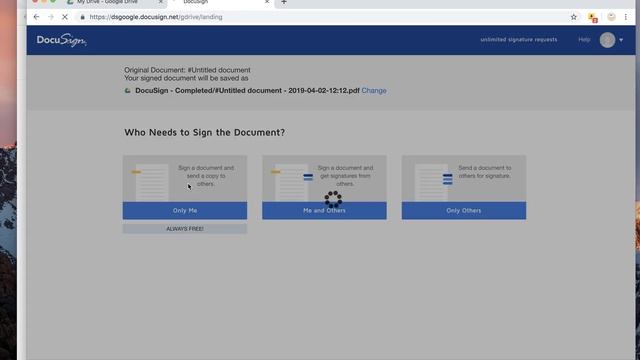
Task: Open Chrome three-dot menu
Action: 625,17
